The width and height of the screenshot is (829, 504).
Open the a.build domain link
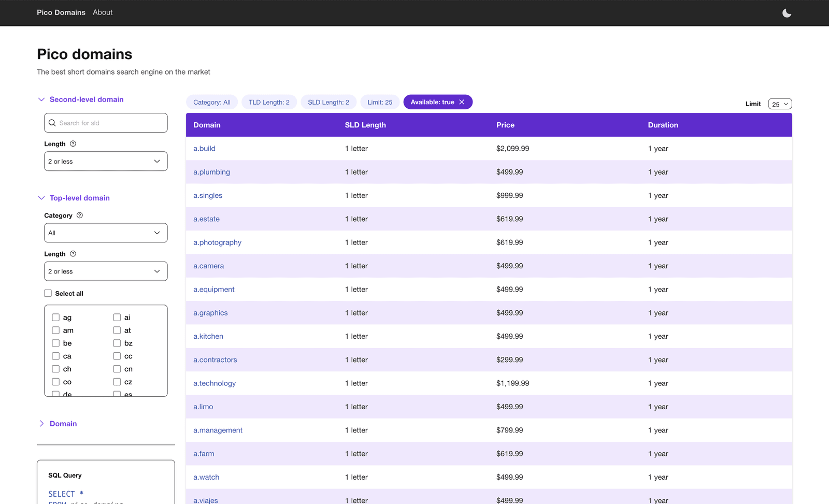pyautogui.click(x=204, y=149)
